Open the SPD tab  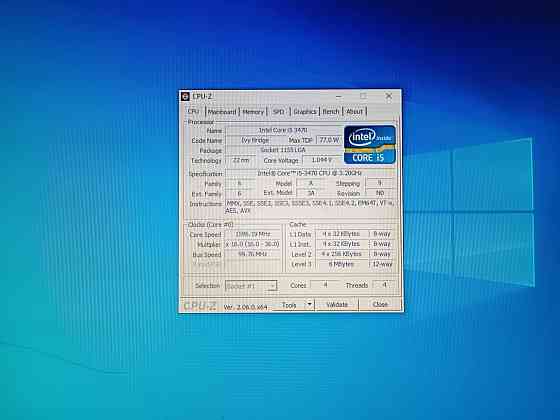pyautogui.click(x=278, y=112)
